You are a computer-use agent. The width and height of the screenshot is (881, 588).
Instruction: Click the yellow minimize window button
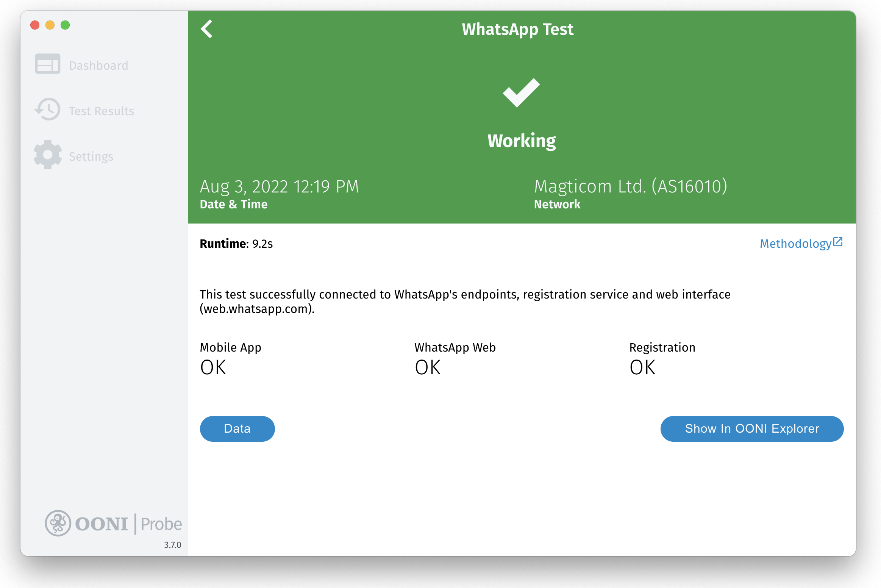50,25
